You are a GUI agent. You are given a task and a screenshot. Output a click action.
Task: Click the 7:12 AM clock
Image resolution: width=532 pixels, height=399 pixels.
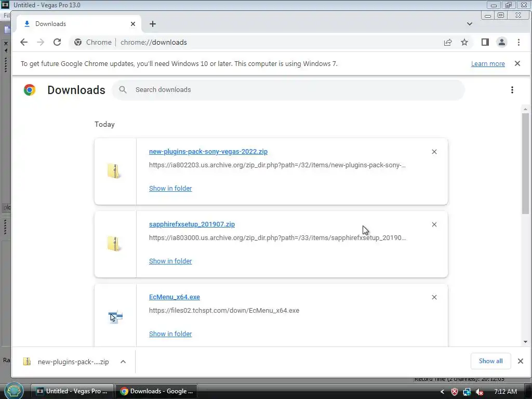pyautogui.click(x=505, y=392)
